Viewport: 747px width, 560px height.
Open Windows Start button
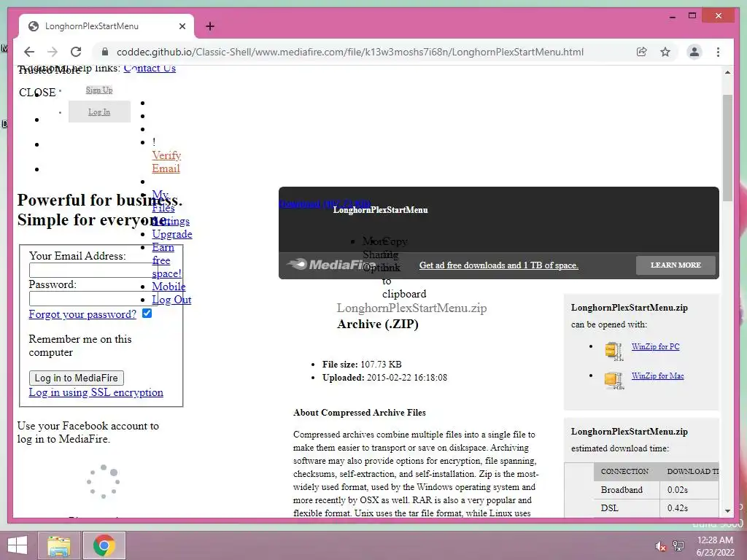pos(18,545)
